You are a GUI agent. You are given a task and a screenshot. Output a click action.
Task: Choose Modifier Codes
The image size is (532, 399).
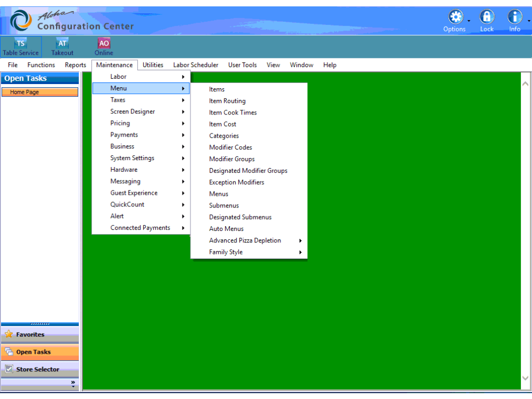pyautogui.click(x=249, y=147)
